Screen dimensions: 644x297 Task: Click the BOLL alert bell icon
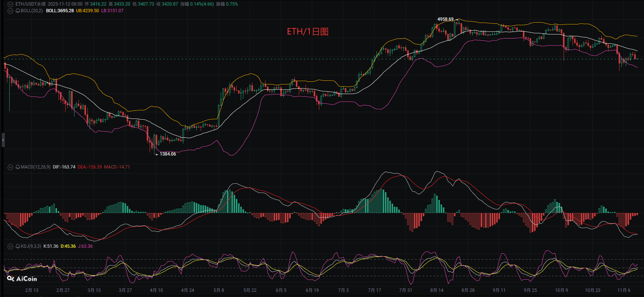[17, 11]
